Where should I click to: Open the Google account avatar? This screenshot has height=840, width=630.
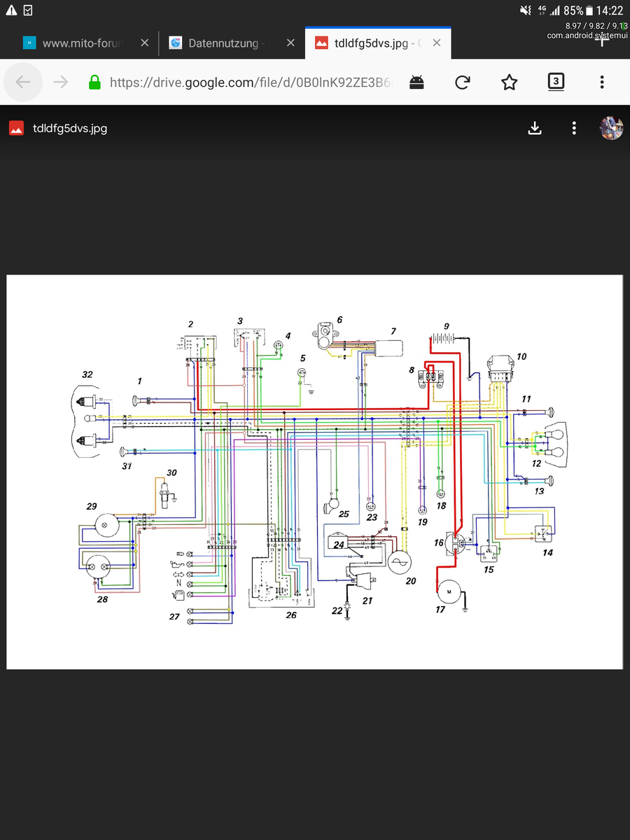611,128
